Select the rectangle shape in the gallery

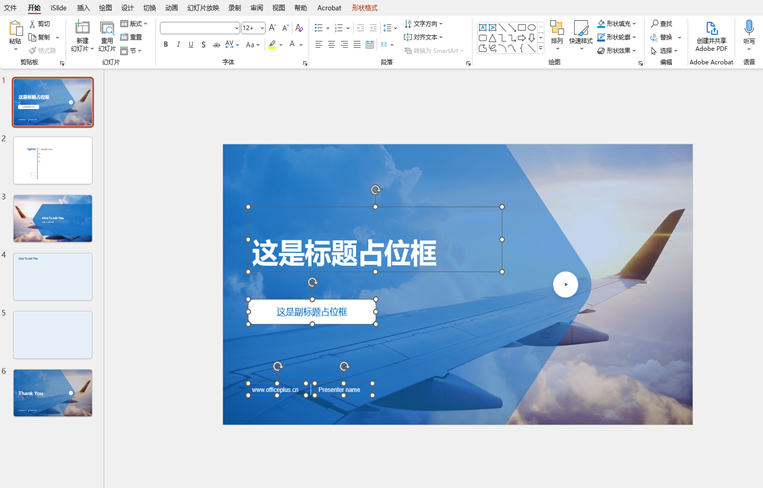(522, 28)
